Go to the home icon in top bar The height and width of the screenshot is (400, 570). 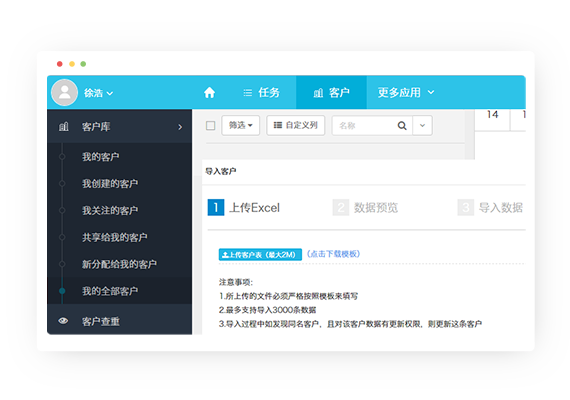[x=209, y=93]
